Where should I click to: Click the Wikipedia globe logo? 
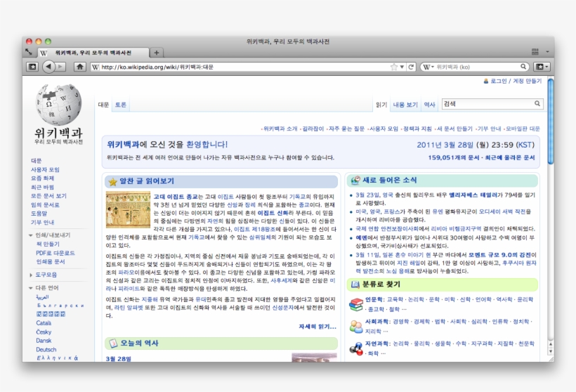point(58,105)
